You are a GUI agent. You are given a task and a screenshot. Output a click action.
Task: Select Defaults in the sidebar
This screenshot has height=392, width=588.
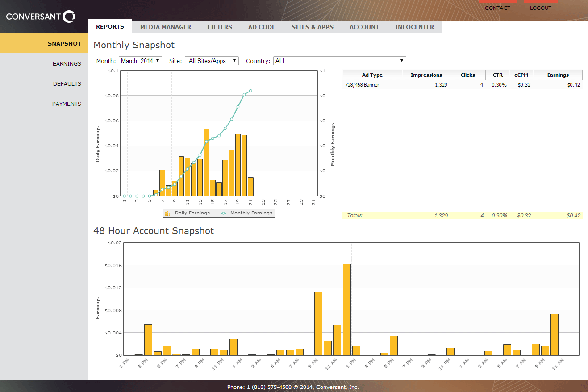click(x=67, y=84)
